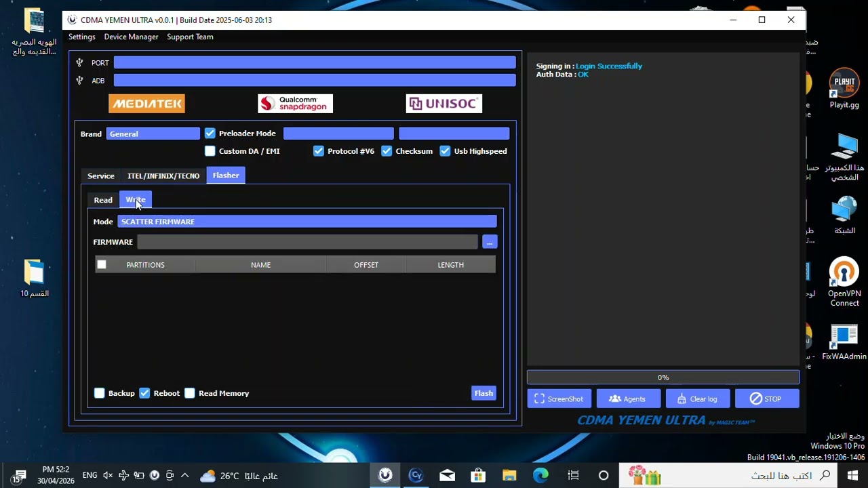Click the Flash button
This screenshot has height=488, width=868.
click(x=484, y=393)
